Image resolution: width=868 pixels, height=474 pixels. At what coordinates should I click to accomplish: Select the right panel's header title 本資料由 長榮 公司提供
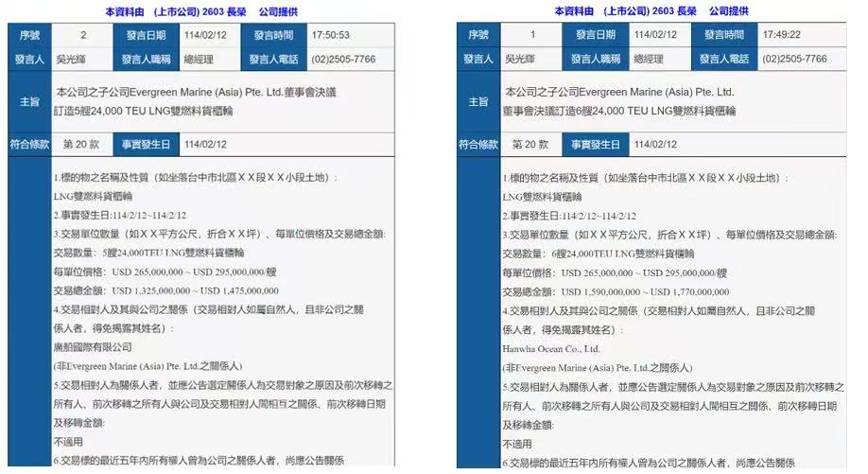coord(651,10)
